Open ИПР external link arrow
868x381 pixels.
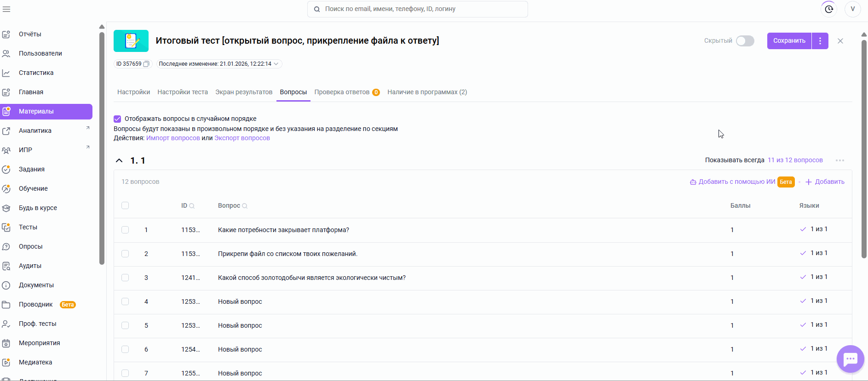click(88, 148)
